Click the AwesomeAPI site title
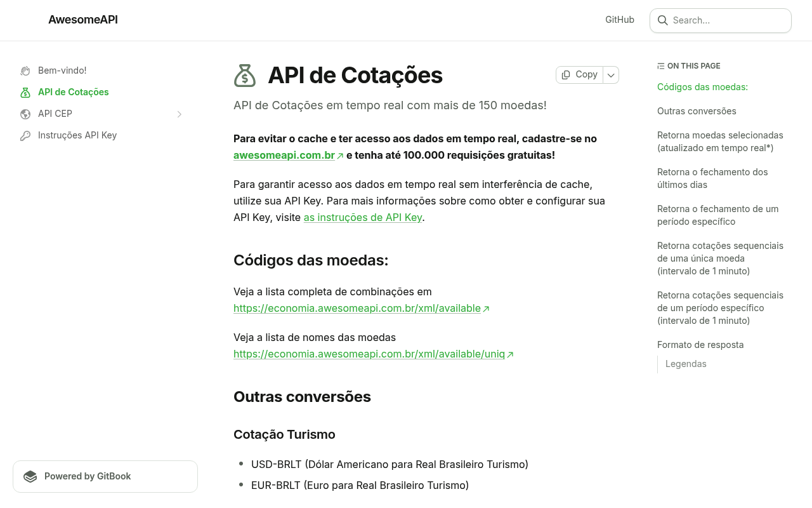812x508 pixels. pos(83,20)
